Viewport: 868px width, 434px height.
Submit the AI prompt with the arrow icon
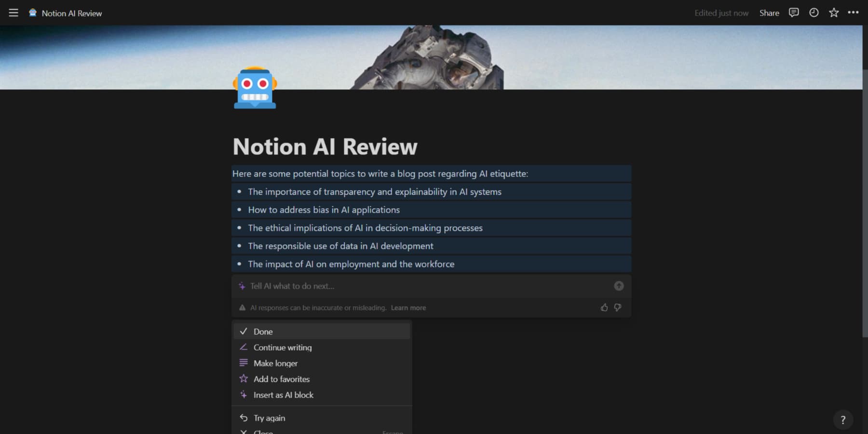pyautogui.click(x=619, y=285)
